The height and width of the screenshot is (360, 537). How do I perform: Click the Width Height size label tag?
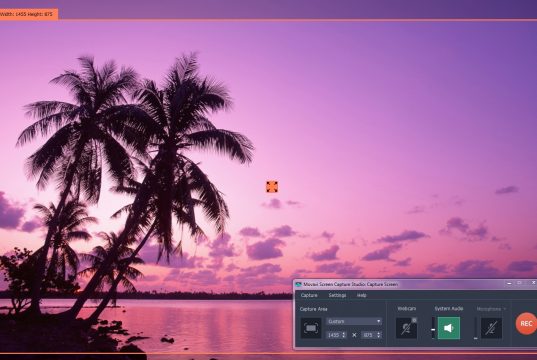pyautogui.click(x=29, y=14)
